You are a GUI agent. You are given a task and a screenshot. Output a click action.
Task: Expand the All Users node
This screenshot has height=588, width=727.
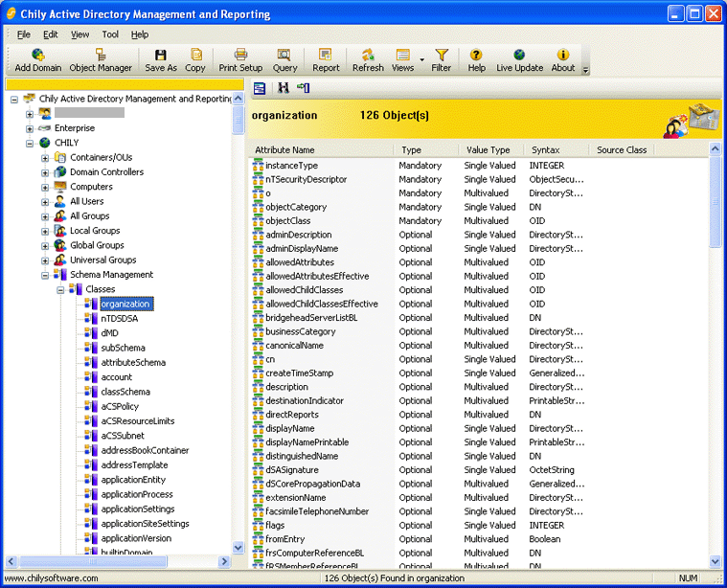point(45,202)
